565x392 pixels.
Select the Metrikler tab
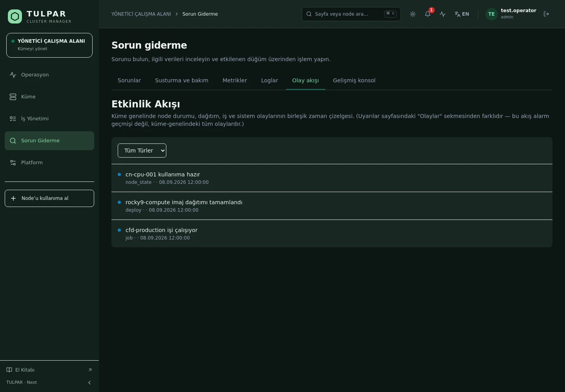click(x=235, y=80)
